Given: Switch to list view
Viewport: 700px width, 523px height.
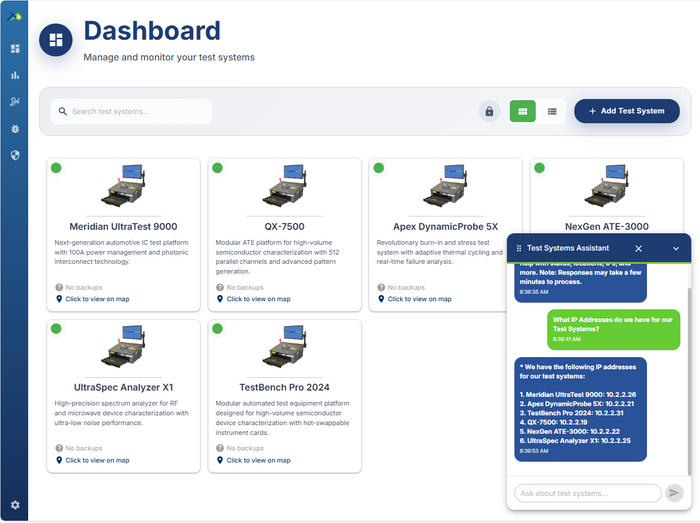Looking at the screenshot, I should 551,111.
